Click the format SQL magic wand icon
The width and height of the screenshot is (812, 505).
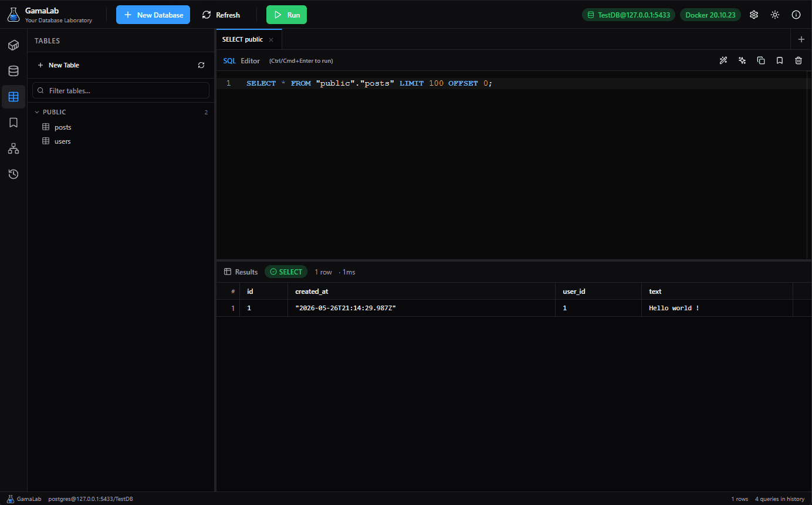(x=723, y=60)
